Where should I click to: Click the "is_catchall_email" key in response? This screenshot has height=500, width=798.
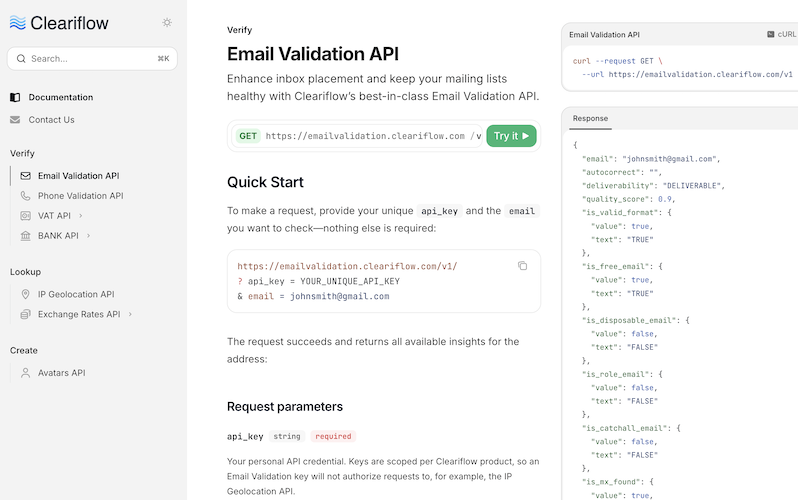(625, 428)
